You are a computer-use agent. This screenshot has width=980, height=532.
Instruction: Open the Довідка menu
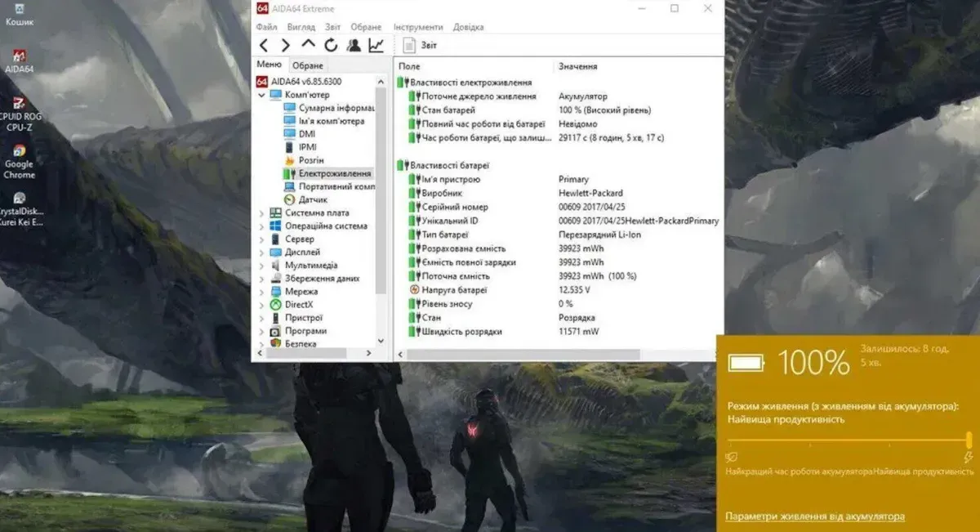coord(468,27)
